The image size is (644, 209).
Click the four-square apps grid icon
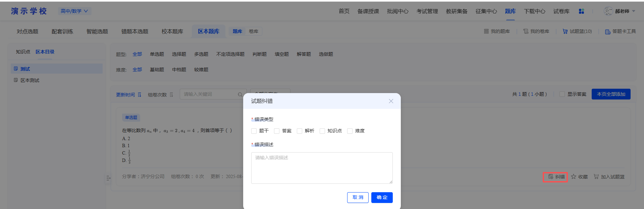[581, 11]
